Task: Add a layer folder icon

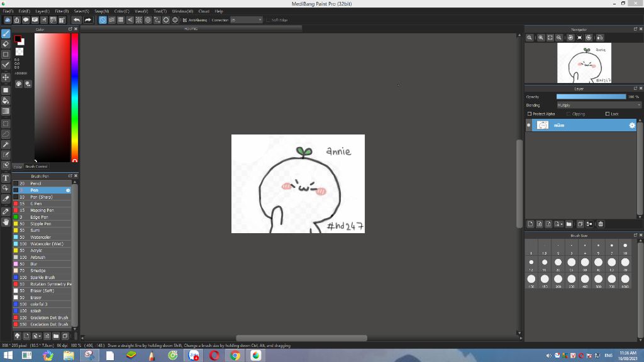Action: pos(569,224)
